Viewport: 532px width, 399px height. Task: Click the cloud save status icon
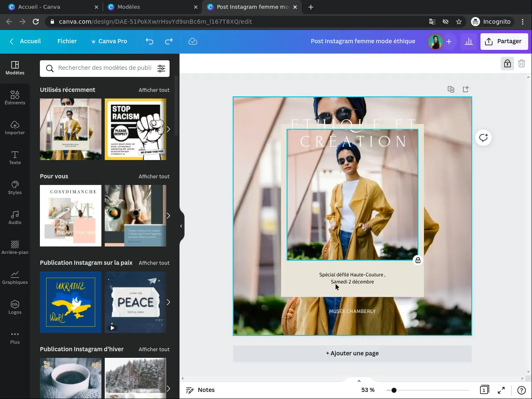click(x=193, y=41)
